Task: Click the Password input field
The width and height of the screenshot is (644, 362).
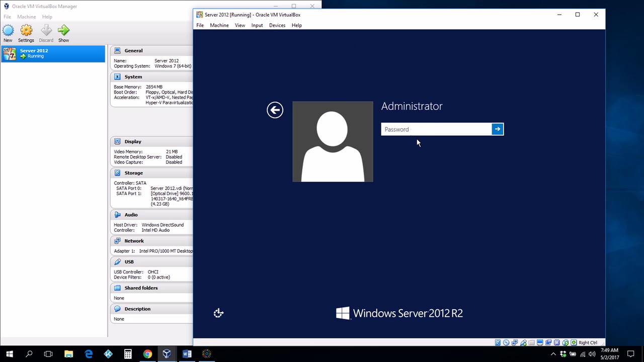Action: [x=436, y=129]
